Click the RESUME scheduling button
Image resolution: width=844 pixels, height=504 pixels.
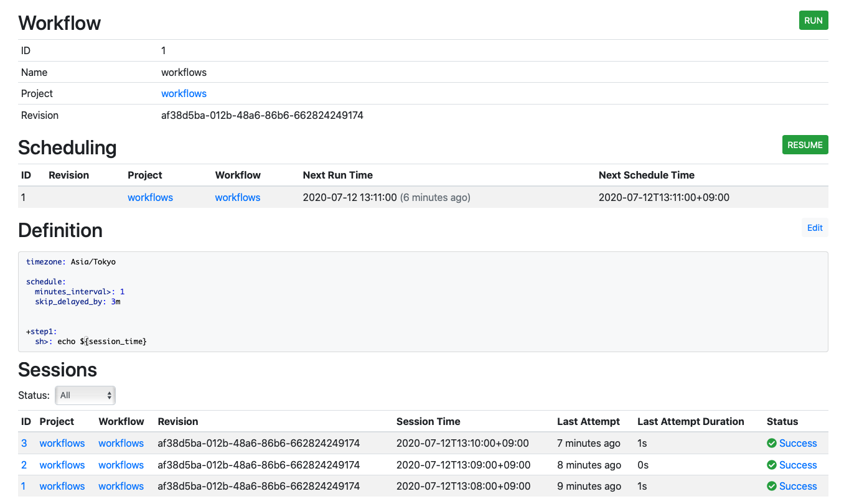pos(805,145)
